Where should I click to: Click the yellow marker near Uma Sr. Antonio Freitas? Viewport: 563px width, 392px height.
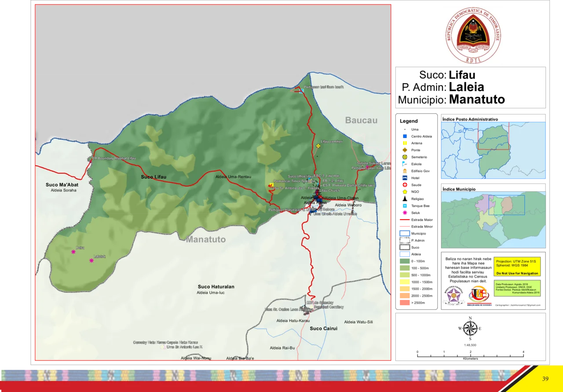tap(271, 185)
